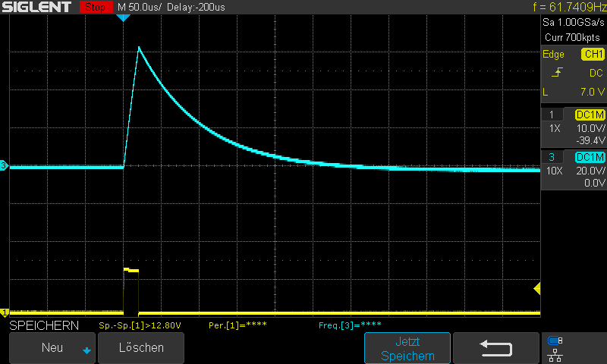Click the SIGLENT logo

pos(36,7)
